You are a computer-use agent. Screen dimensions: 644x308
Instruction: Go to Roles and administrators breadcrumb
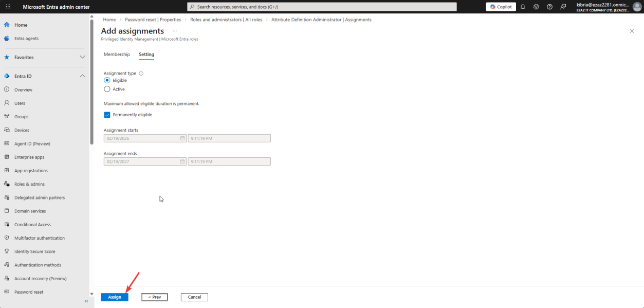(x=226, y=20)
